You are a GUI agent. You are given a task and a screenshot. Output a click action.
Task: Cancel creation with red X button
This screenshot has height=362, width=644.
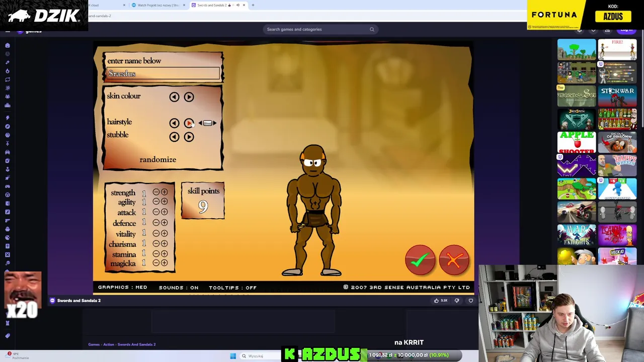click(454, 260)
